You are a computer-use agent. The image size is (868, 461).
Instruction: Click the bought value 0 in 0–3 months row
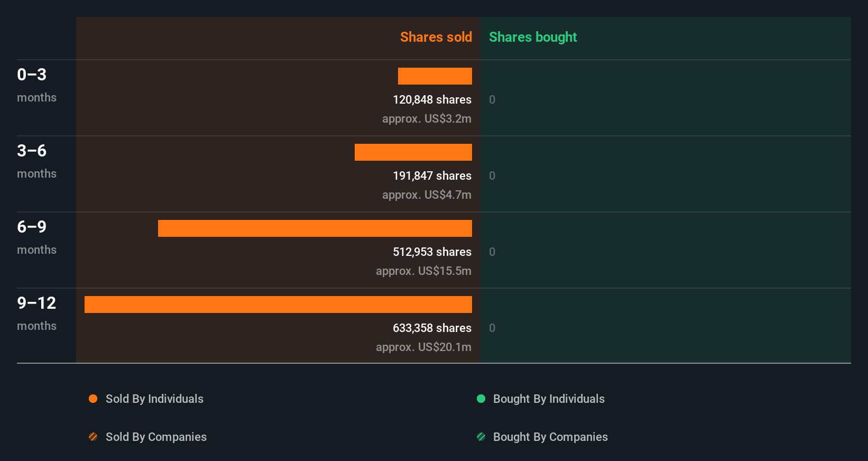point(492,99)
